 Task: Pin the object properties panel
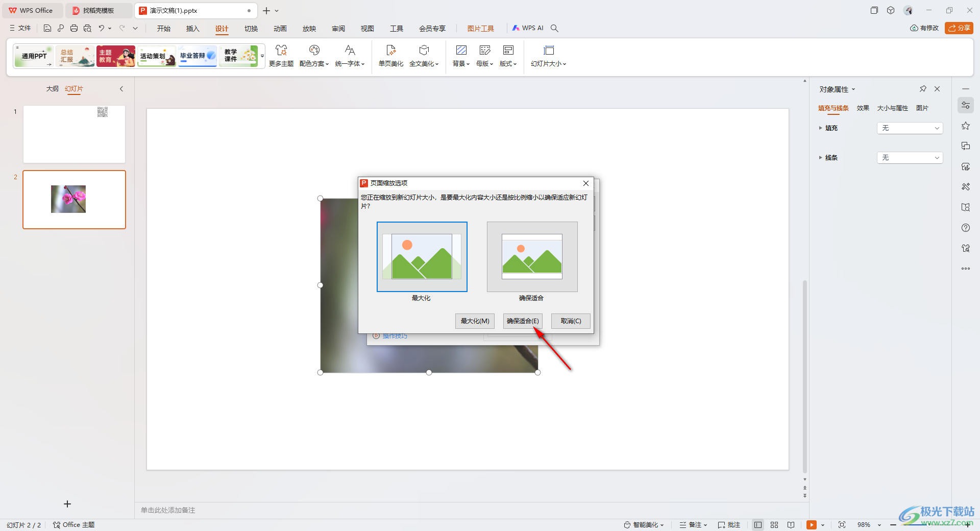tap(923, 89)
